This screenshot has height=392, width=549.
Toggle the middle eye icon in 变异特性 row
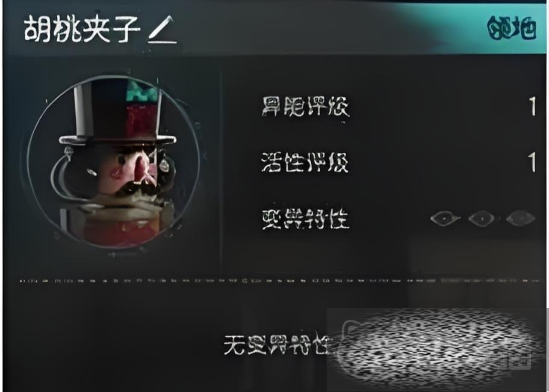click(x=482, y=219)
